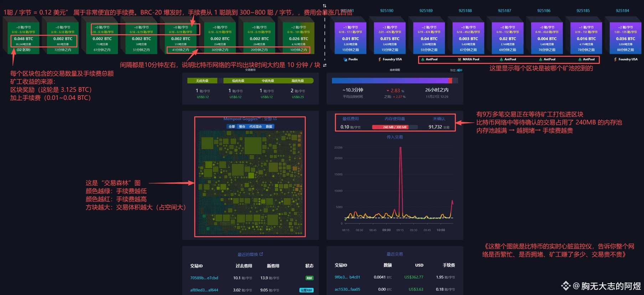Open recent transaction 9f0e3...b4c01
Image resolution: width=644 pixels, height=295 pixels.
click(347, 277)
